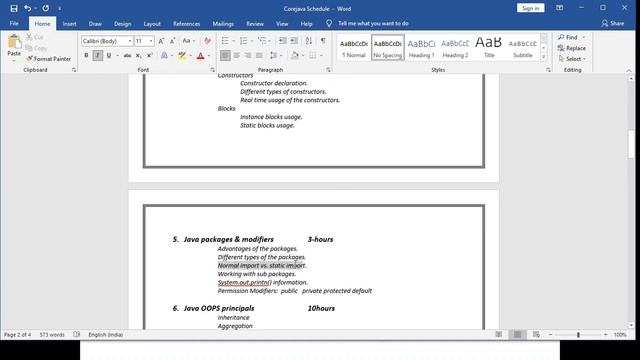Open the Select dropdown in Editing
Image resolution: width=640 pixels, height=360 pixels.
[572, 59]
